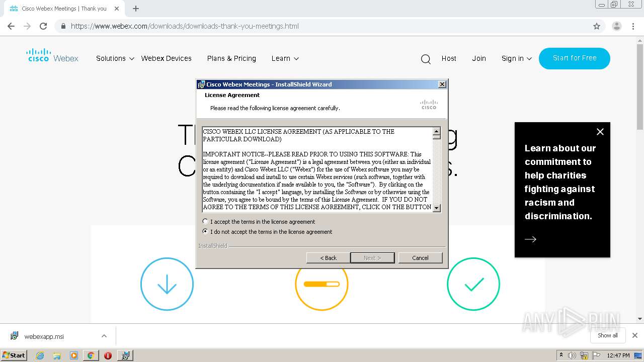Go Back in the InstallShield wizard
This screenshot has width=644, height=362.
coord(328,257)
